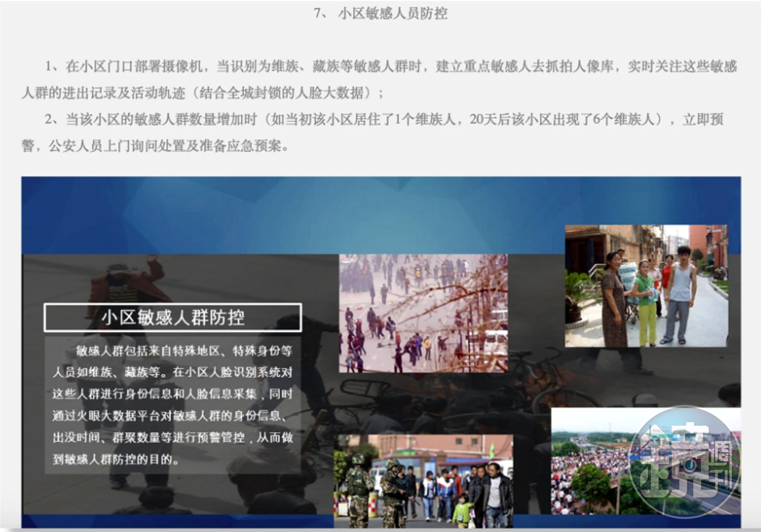
Task: Click the paragraph starting '1、在小区门口部署摄像机'
Action: click(379, 80)
